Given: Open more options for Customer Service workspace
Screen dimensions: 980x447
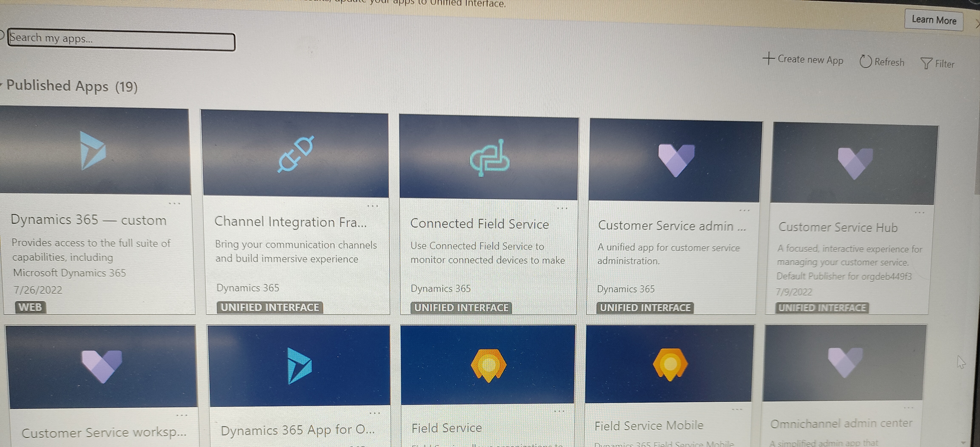Looking at the screenshot, I should point(182,415).
